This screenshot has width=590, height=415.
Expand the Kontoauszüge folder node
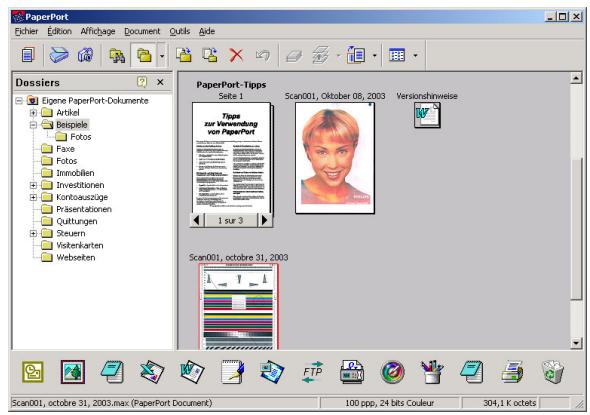coord(33,197)
